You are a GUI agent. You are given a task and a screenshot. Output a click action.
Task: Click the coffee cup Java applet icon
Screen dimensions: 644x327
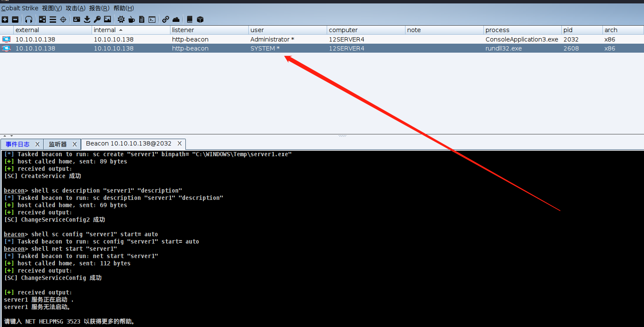click(x=131, y=19)
